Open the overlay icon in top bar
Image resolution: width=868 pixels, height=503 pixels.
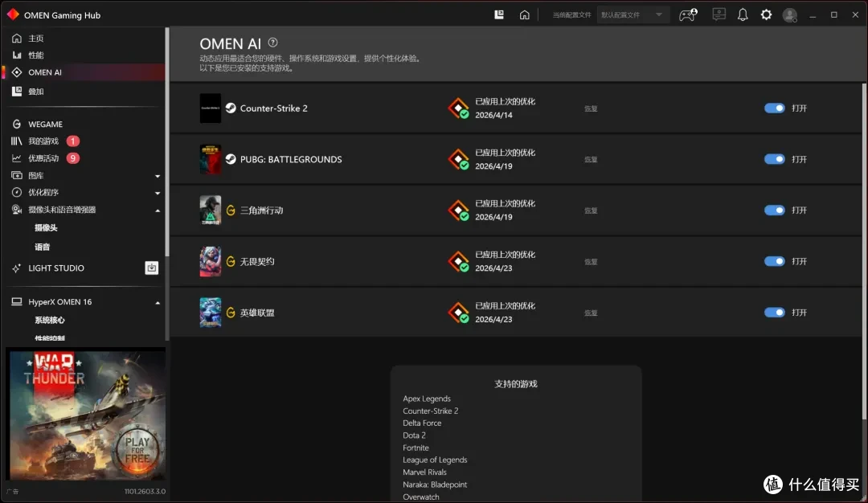(499, 15)
